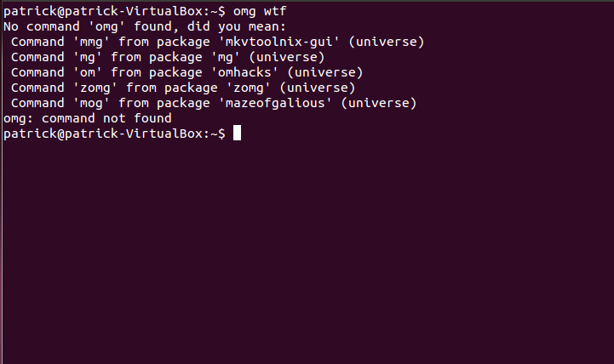The image size is (614, 364).
Task: Click the 'omg: command not found' line
Action: click(x=88, y=118)
